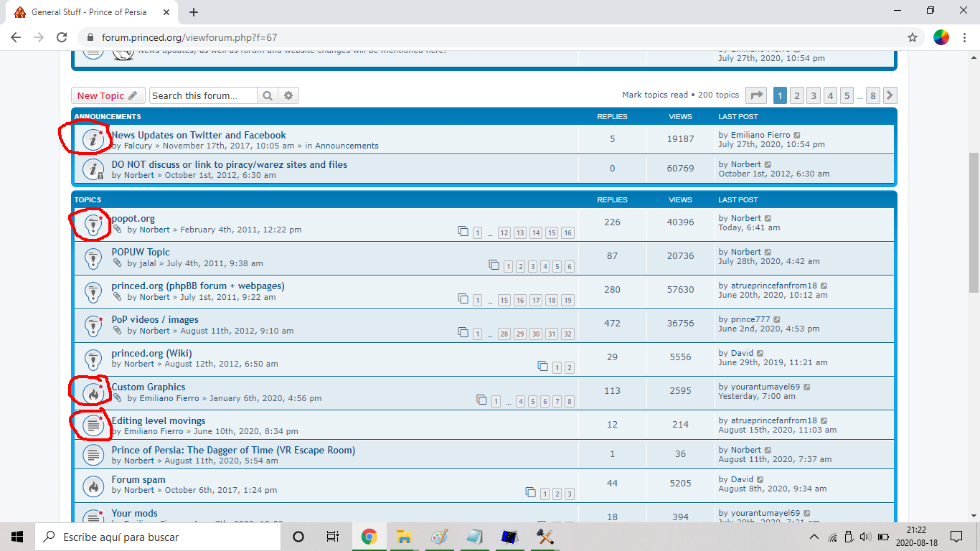Open the notification center

click(x=956, y=537)
